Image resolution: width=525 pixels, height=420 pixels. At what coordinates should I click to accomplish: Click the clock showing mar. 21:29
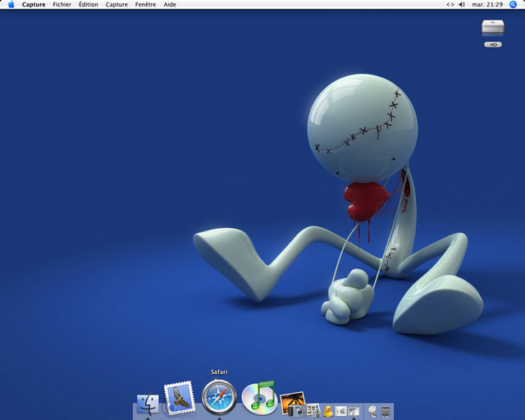[487, 4]
